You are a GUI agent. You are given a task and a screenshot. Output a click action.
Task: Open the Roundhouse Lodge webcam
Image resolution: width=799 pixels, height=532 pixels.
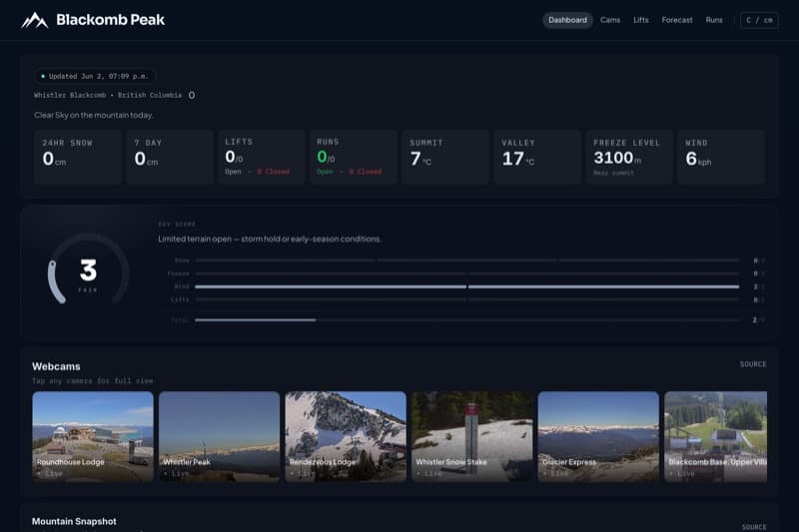click(93, 436)
